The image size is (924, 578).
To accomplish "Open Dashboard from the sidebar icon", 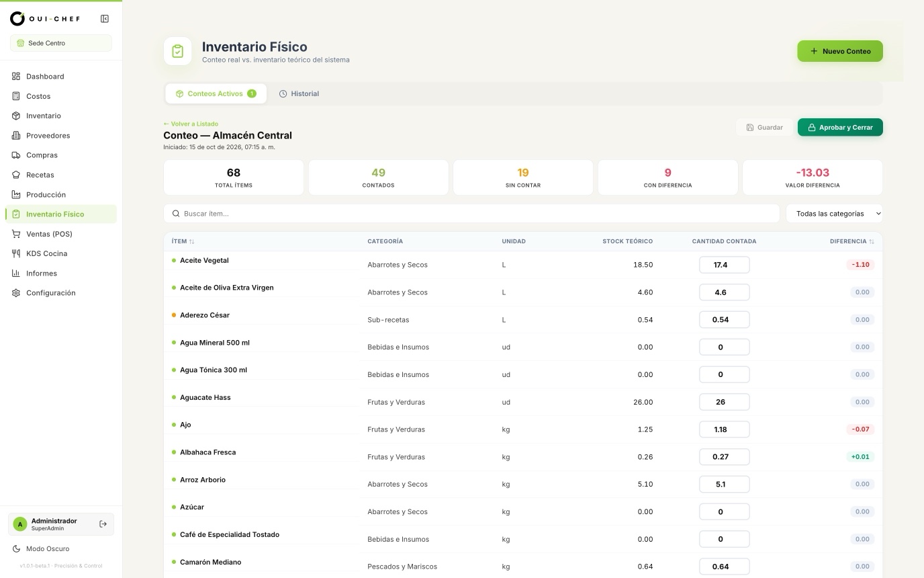I will (16, 77).
